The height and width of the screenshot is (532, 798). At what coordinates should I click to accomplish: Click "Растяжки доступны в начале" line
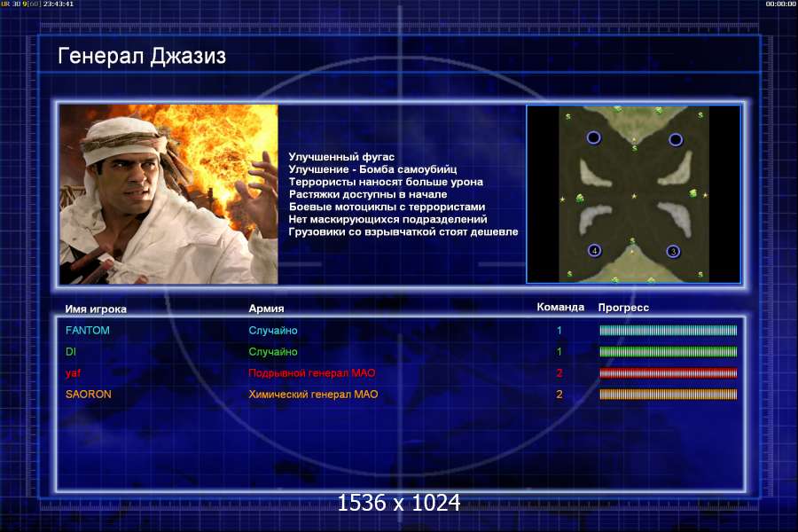pos(368,194)
